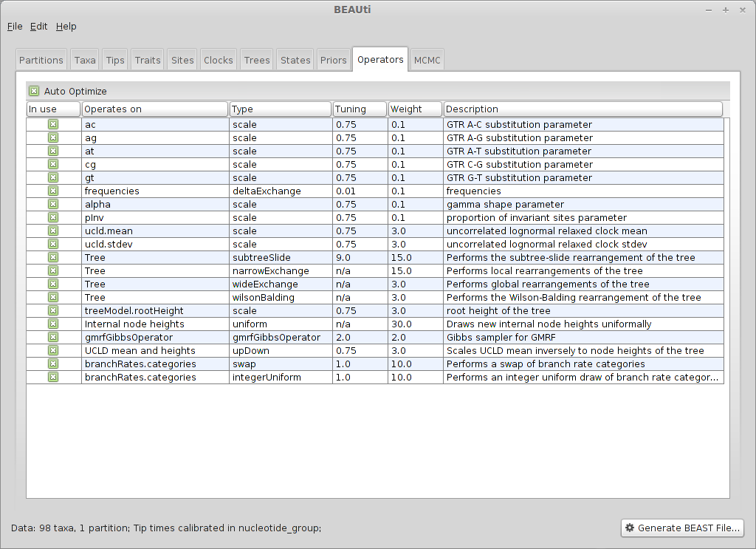This screenshot has width=756, height=549.
Task: Open the Traits tab
Action: pos(148,61)
